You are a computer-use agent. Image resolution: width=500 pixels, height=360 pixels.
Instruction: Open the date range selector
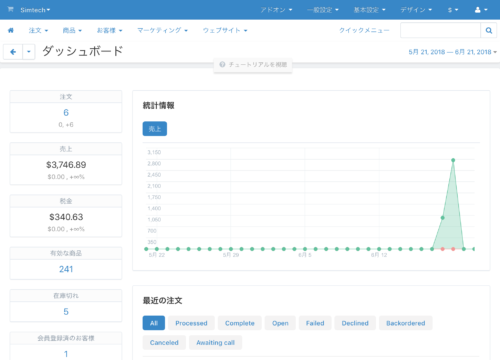click(453, 52)
